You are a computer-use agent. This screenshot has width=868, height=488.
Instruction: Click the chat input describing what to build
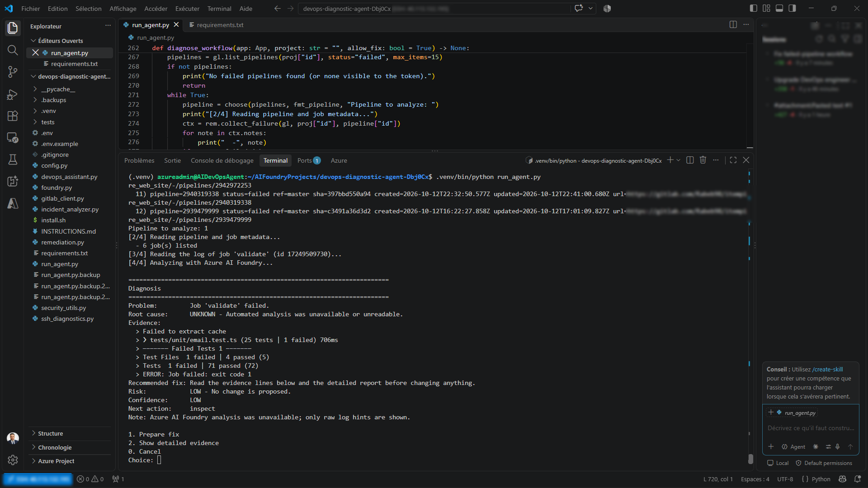[811, 428]
